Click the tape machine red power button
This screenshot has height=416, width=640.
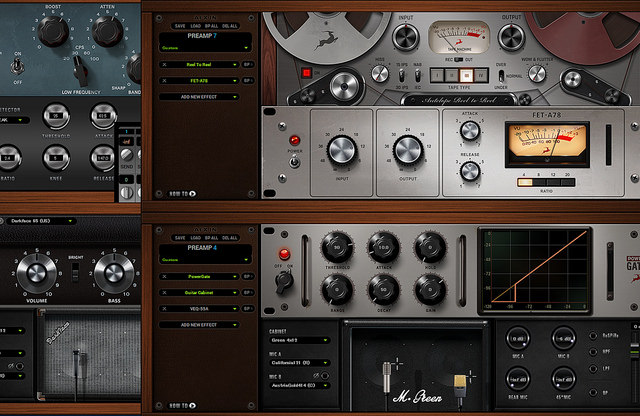306,73
